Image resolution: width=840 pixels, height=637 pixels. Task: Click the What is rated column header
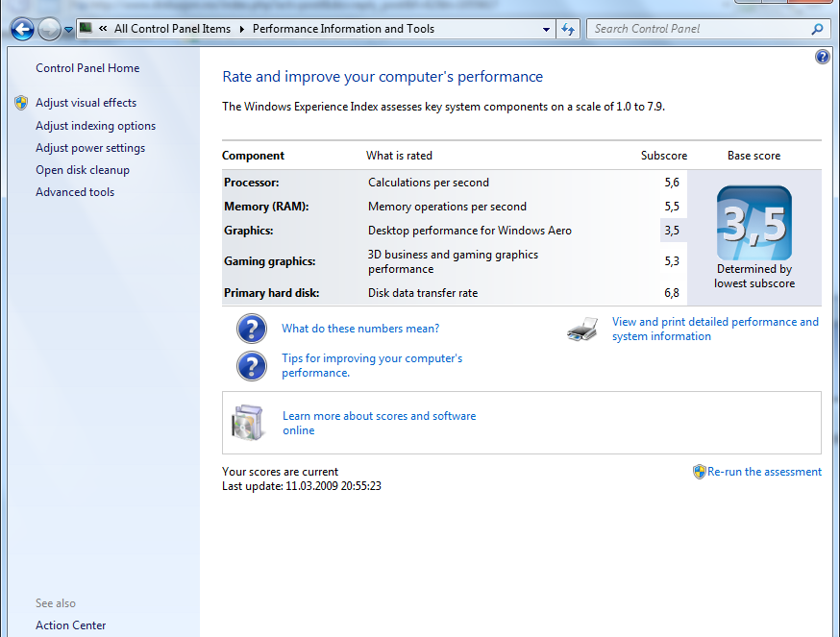tap(399, 156)
